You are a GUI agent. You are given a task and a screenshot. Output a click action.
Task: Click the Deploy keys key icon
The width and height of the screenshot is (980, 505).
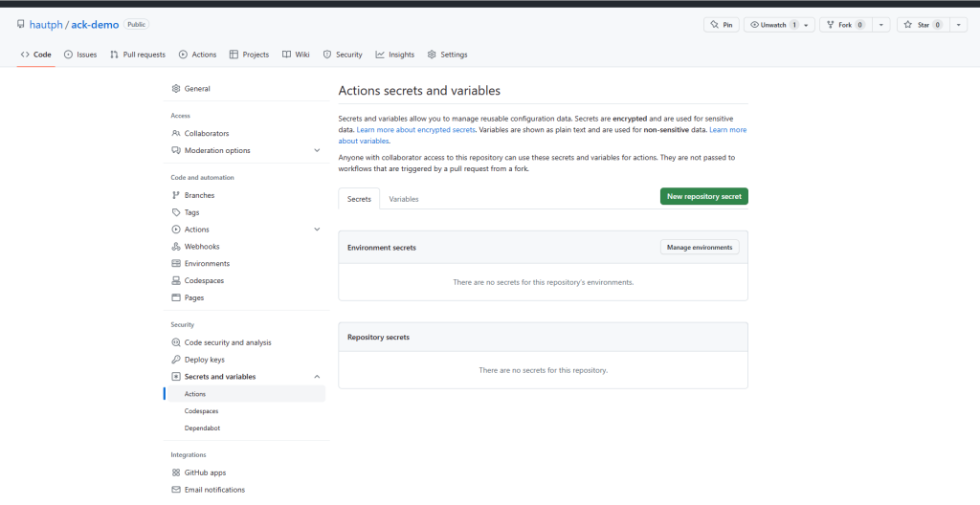pos(176,360)
